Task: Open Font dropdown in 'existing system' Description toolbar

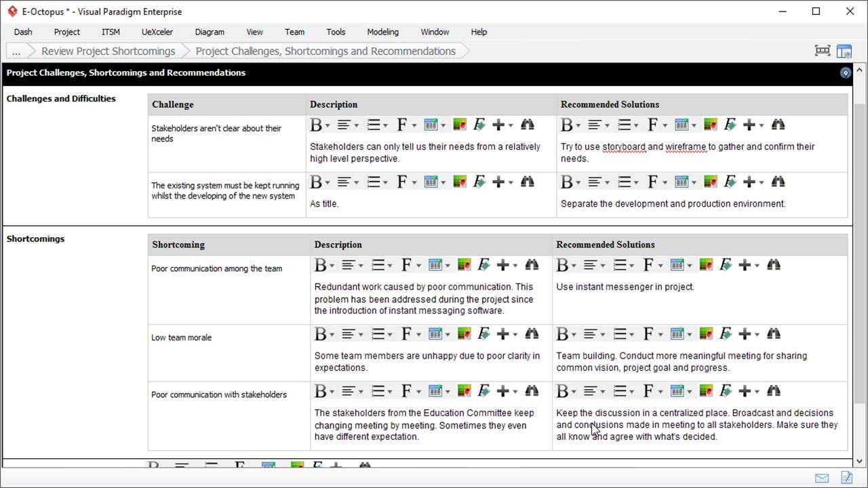Action: (x=414, y=182)
